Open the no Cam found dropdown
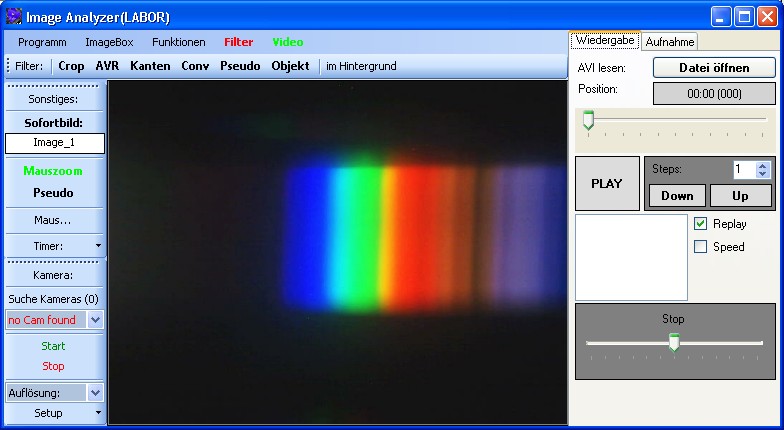This screenshot has height=430, width=784. click(96, 320)
